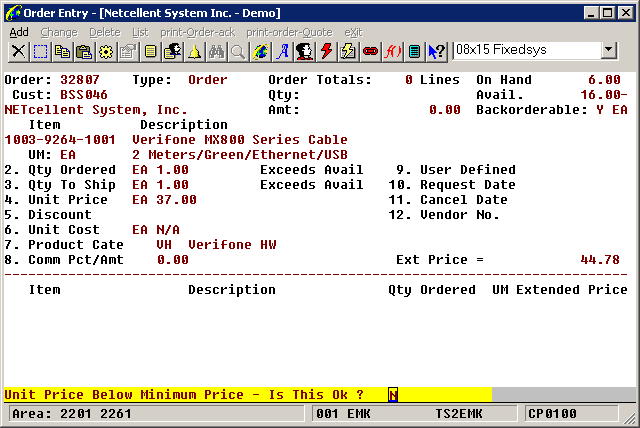Click the 5. Discount label
The width and height of the screenshot is (640, 428).
tap(48, 215)
